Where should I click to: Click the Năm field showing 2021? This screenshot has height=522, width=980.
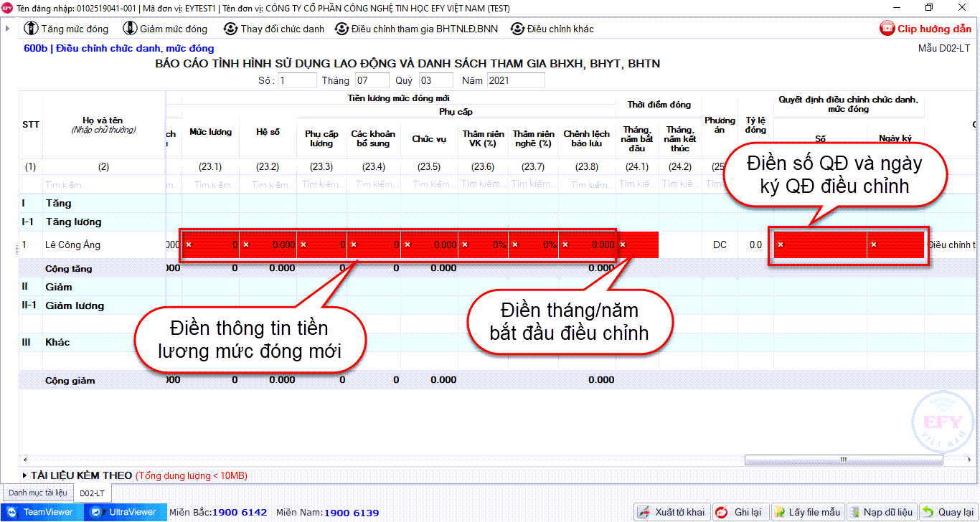point(516,80)
